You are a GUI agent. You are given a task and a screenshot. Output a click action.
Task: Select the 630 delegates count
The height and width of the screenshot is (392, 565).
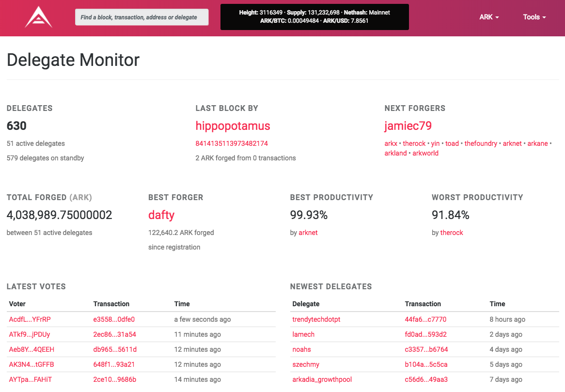[16, 126]
